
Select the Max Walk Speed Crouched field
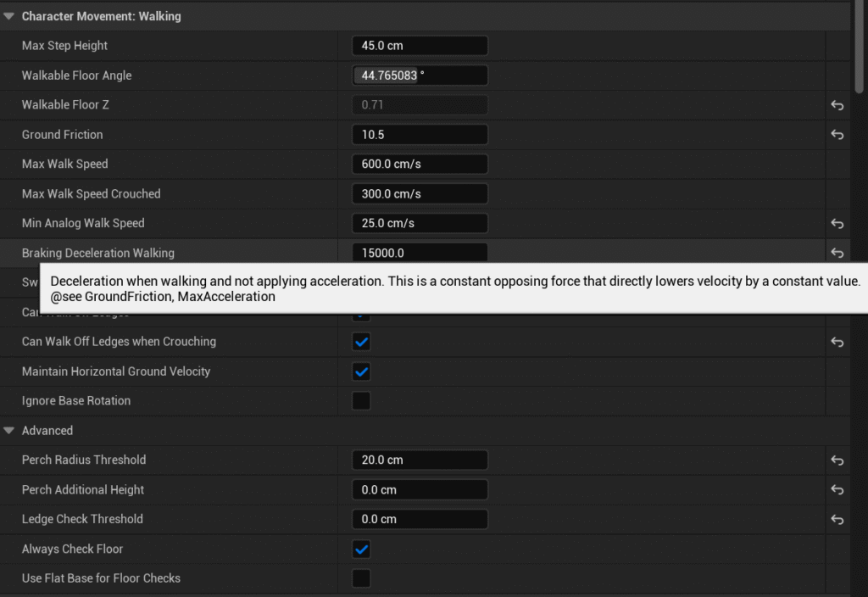pos(420,194)
